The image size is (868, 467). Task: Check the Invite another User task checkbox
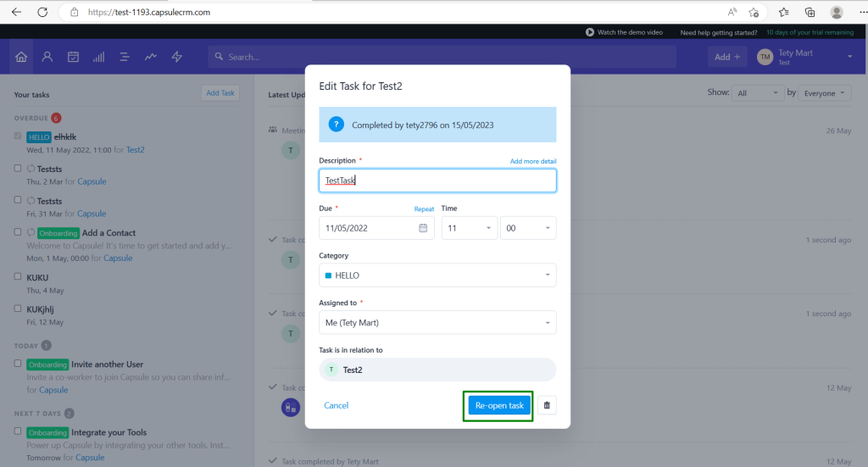coord(18,364)
